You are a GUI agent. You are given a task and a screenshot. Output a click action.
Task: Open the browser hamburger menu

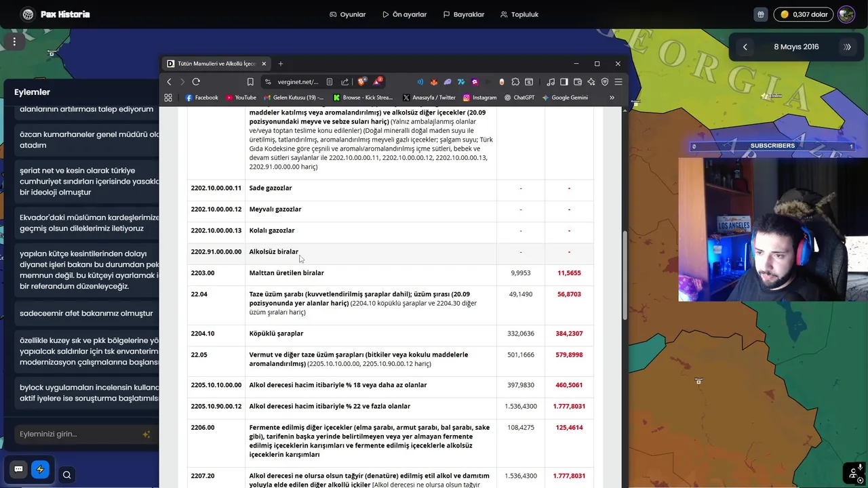[x=618, y=82]
